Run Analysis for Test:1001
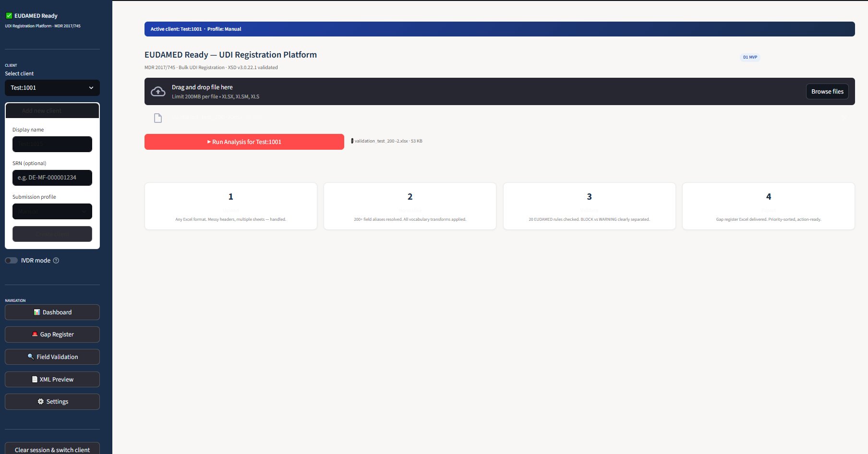This screenshot has width=868, height=454. (x=244, y=142)
